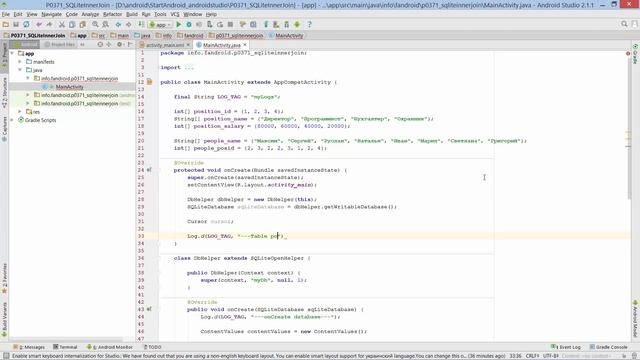Expand the res folder

click(20, 111)
